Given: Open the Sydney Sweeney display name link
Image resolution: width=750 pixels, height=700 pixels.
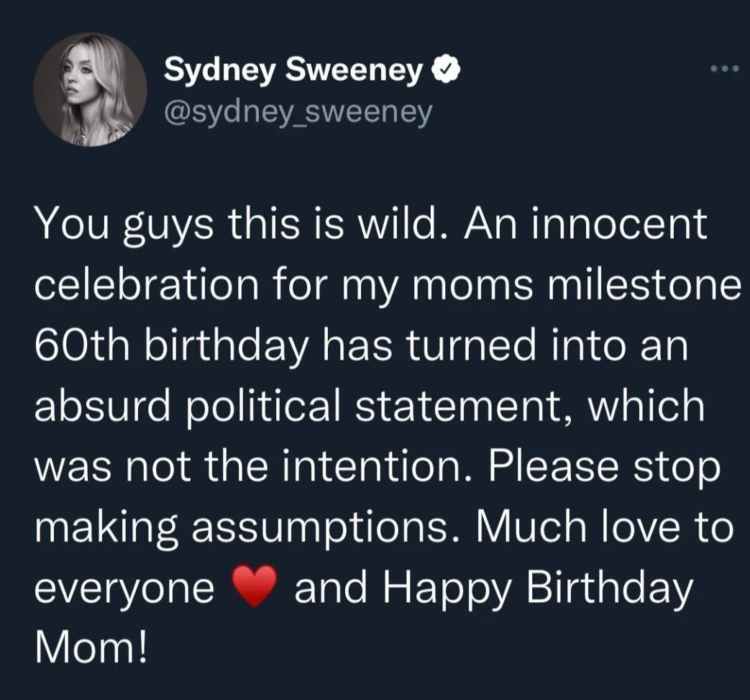Looking at the screenshot, I should pos(293,70).
